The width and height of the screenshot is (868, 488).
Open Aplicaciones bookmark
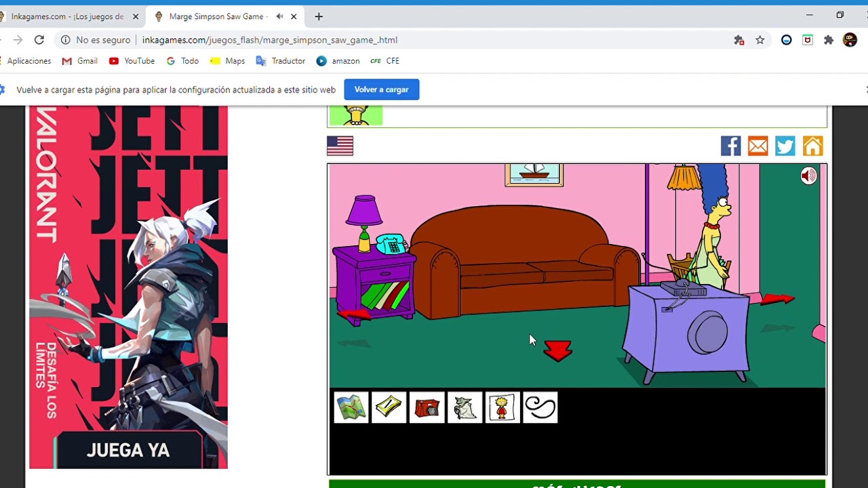25,61
